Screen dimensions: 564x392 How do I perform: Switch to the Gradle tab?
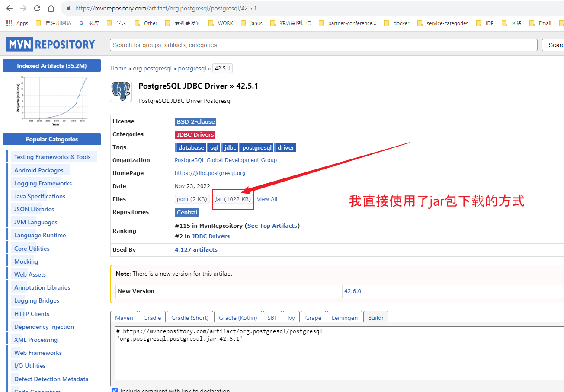(x=152, y=317)
